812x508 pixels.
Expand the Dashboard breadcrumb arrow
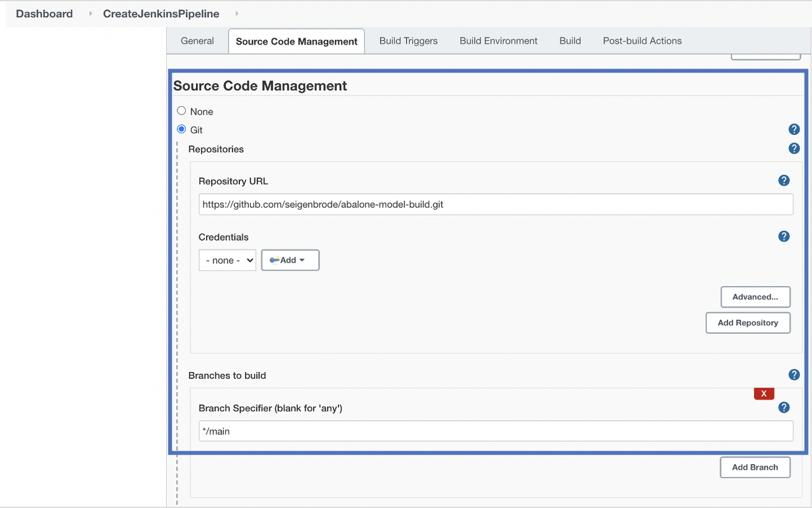pos(90,13)
